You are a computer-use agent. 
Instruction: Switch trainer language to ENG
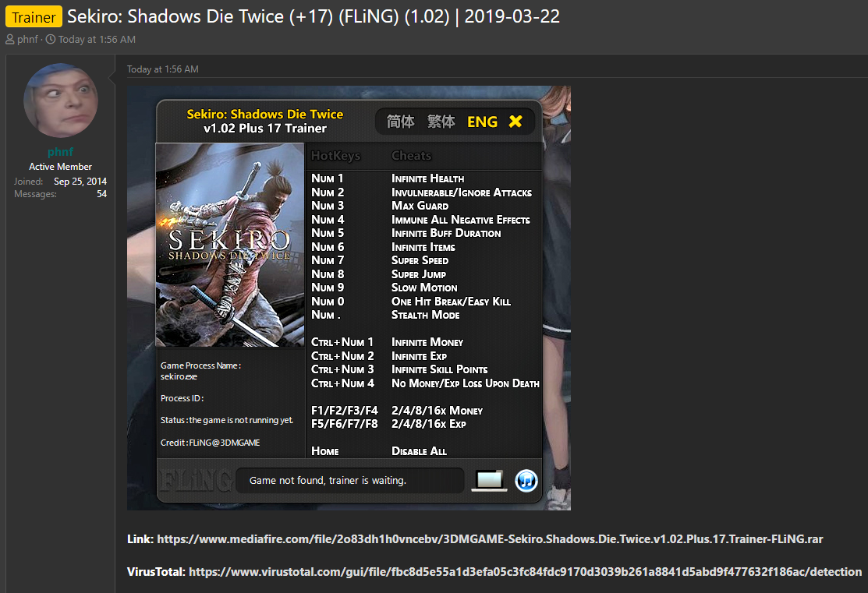[482, 122]
